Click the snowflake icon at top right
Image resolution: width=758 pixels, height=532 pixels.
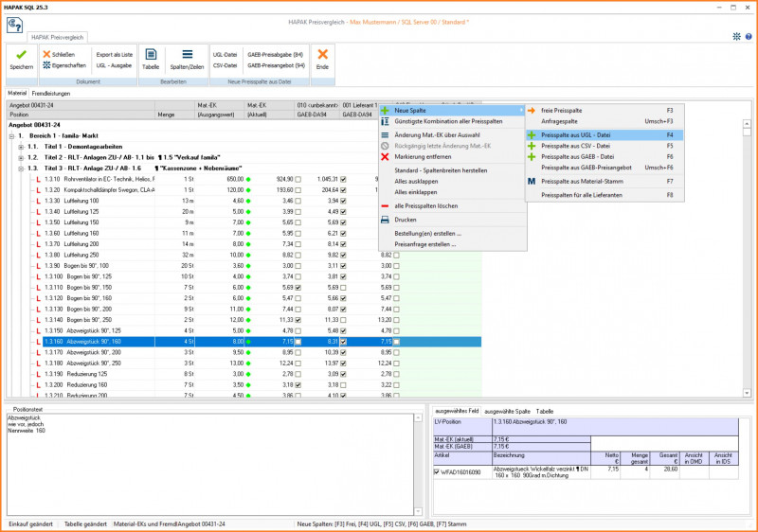pos(737,36)
